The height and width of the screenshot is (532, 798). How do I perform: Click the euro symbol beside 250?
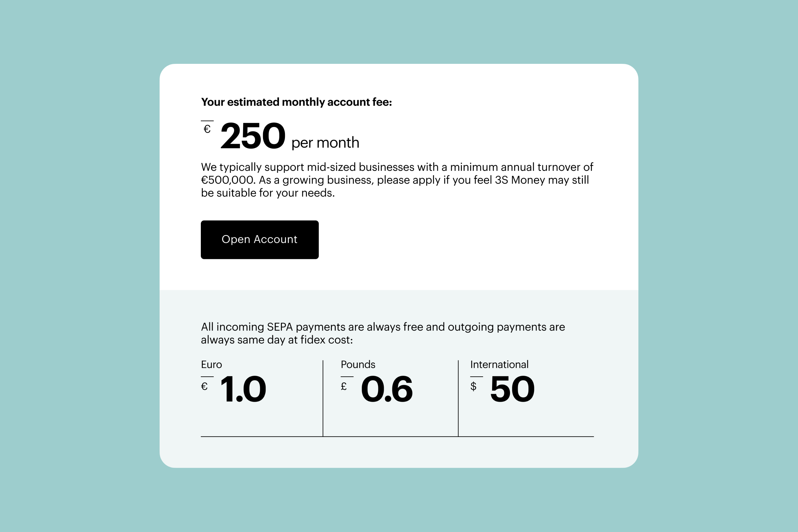click(x=207, y=129)
